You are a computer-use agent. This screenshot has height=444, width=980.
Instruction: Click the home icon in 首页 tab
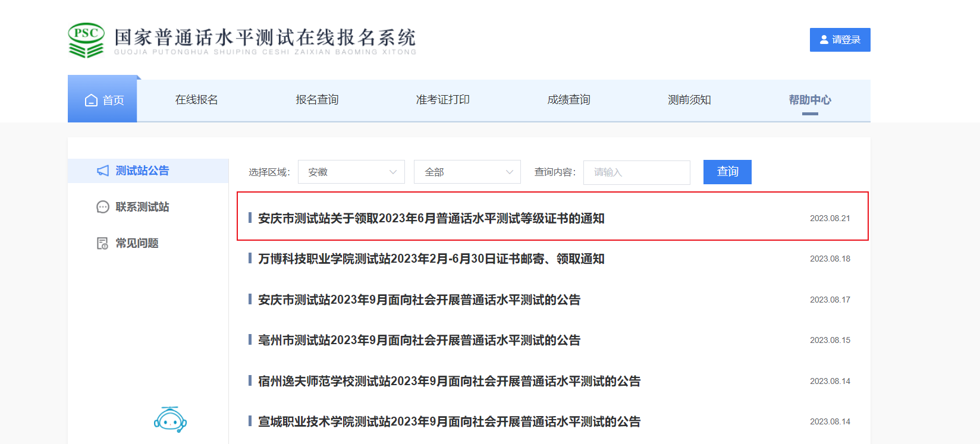coord(91,100)
